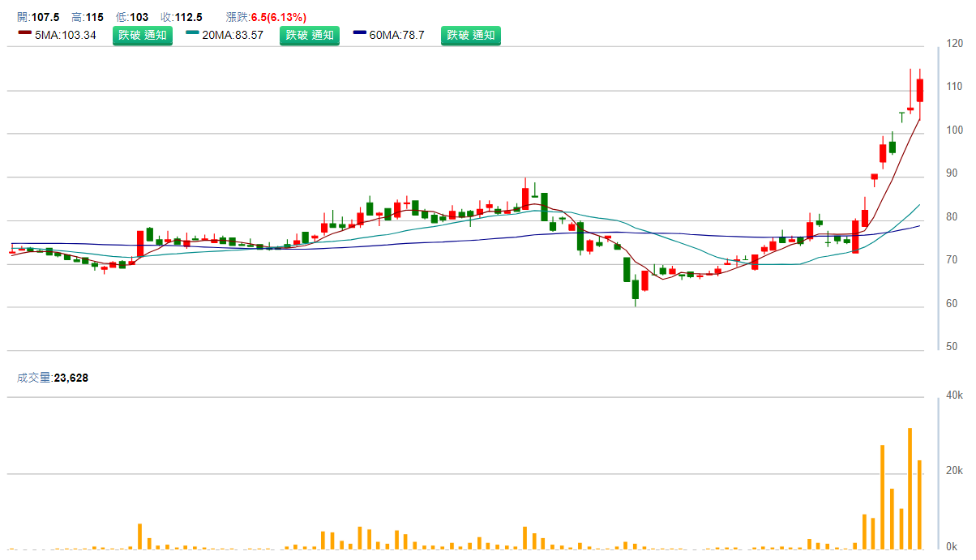
Task: Click the 跌破 通知 button beside 20MA
Action: pos(309,35)
